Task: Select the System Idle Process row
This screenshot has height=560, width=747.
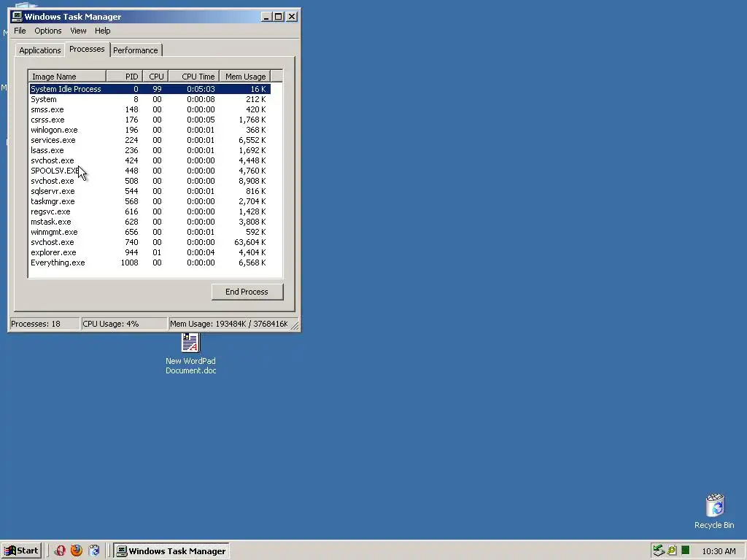Action: pos(150,89)
